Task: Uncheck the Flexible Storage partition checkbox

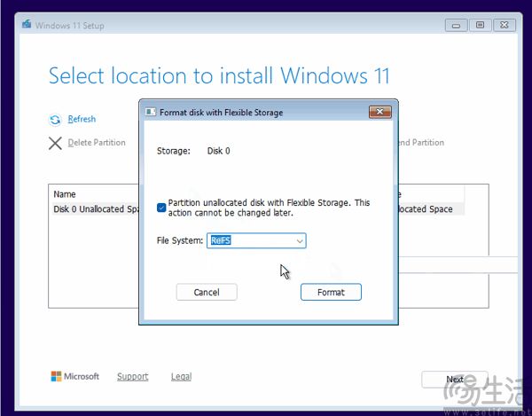Action: click(161, 208)
